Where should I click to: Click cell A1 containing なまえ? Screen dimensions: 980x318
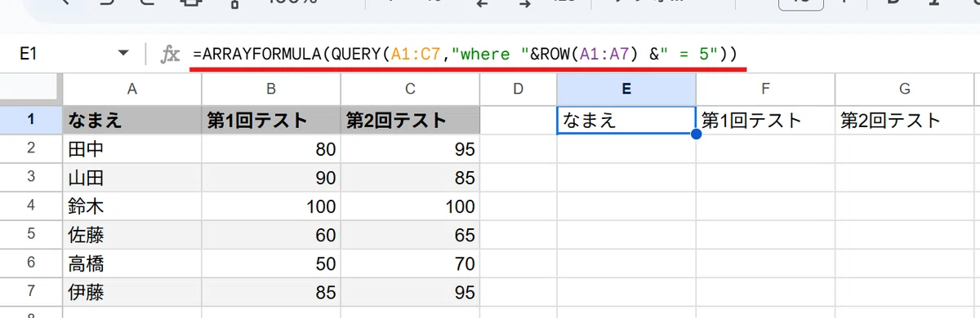pyautogui.click(x=132, y=121)
